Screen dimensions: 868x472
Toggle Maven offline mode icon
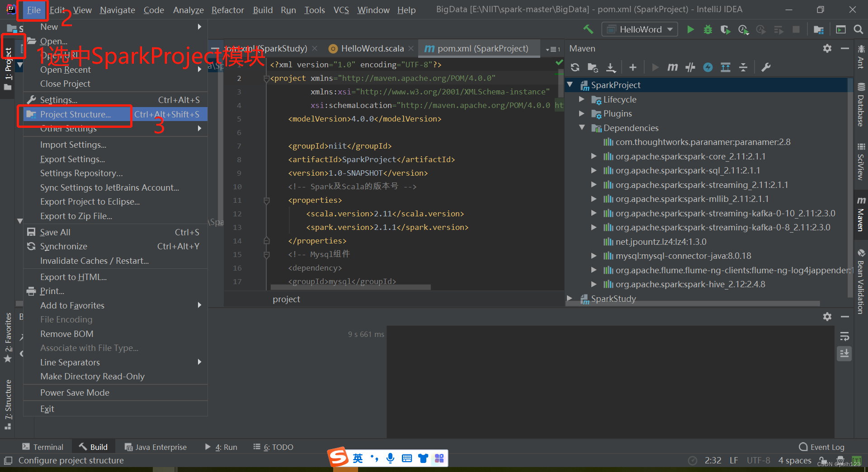pyautogui.click(x=690, y=67)
